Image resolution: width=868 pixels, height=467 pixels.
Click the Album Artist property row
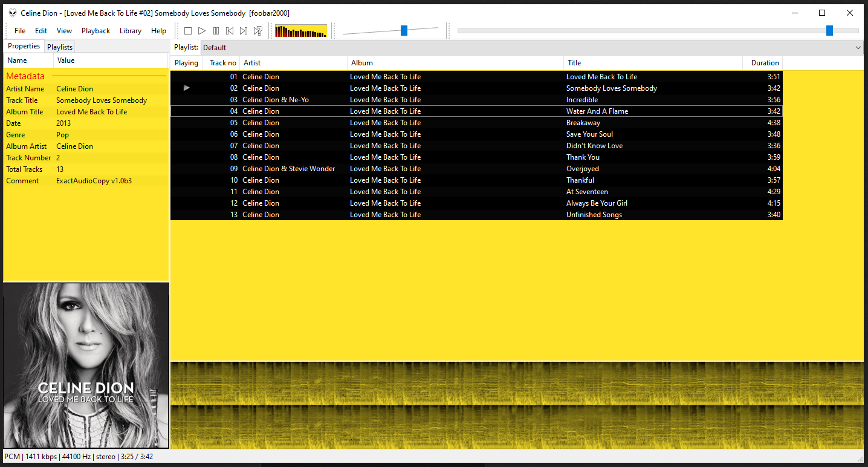(x=86, y=146)
